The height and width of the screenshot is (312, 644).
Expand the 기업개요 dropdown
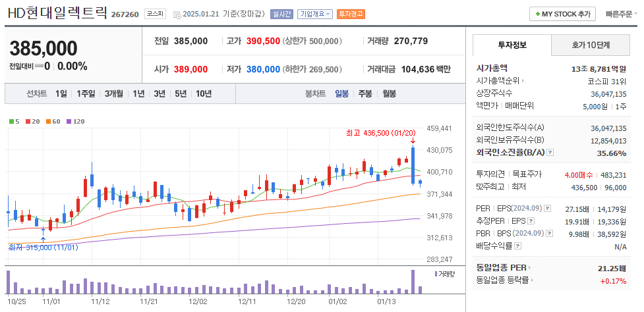pos(315,14)
